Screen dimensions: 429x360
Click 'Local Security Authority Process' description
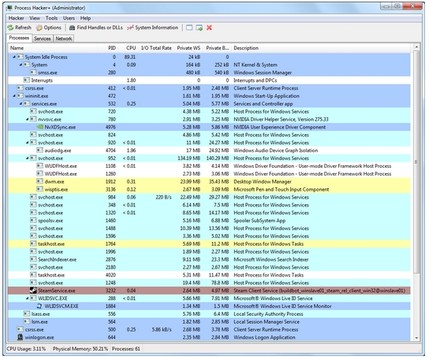tap(268, 314)
